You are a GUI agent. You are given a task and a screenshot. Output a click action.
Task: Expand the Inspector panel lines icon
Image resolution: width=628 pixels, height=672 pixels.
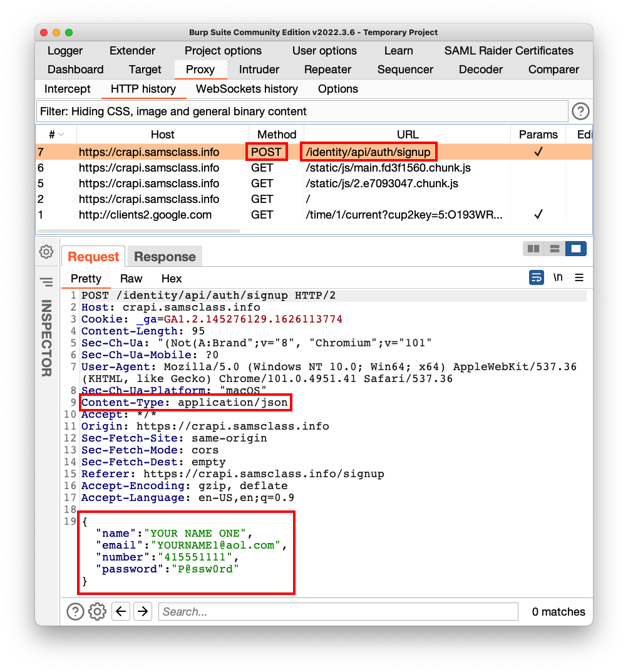[46, 282]
